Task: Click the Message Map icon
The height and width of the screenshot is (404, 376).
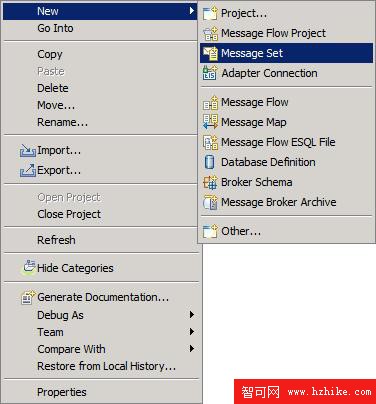Action: click(x=210, y=122)
